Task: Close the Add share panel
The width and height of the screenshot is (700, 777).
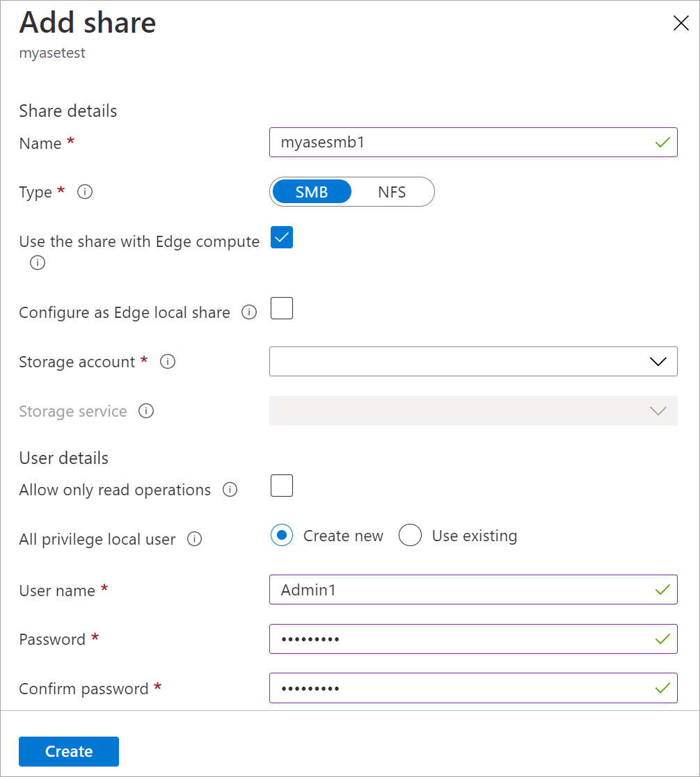Action: tap(680, 23)
